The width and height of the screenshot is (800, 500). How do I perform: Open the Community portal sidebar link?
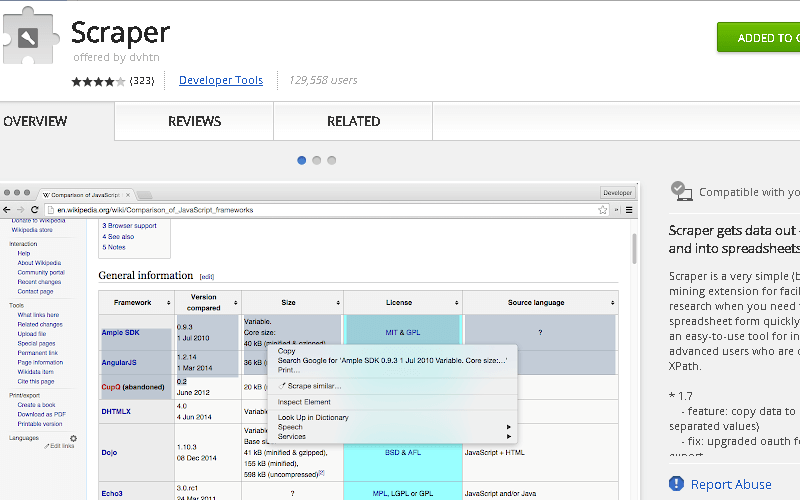(41, 272)
